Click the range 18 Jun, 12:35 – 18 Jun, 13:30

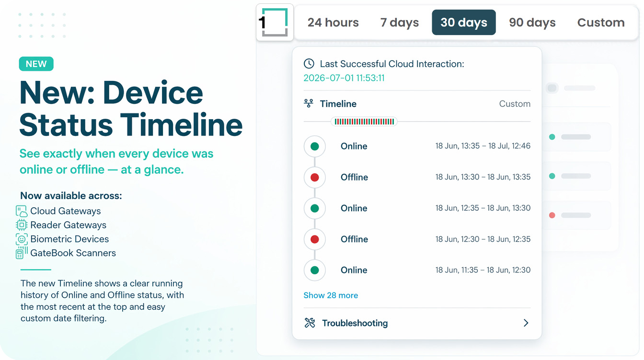[483, 208]
